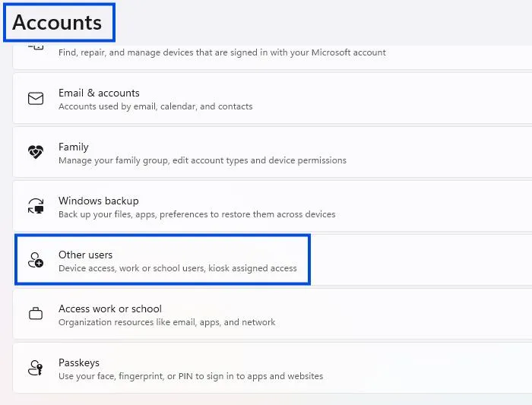Click the Other users person-plus icon
The image size is (532, 405).
click(x=36, y=260)
